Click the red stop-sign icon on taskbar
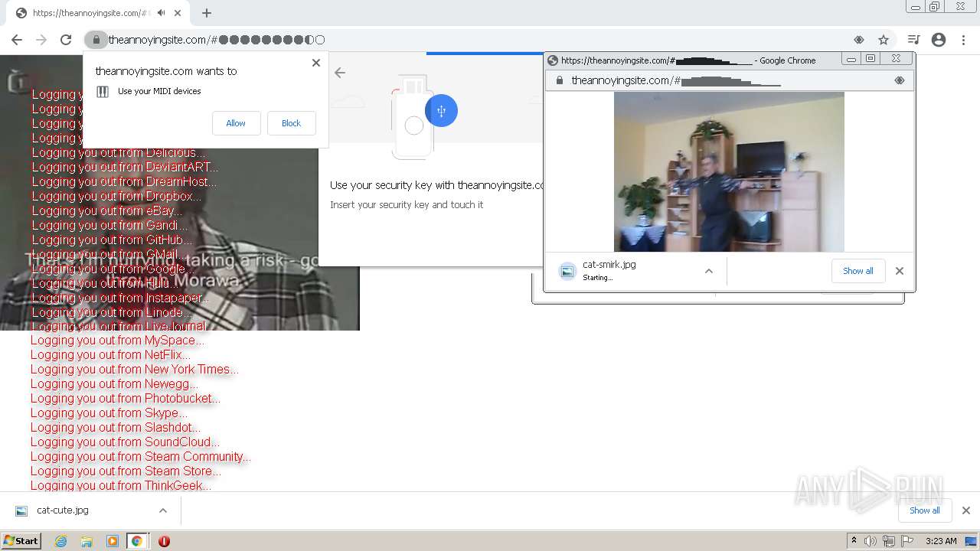 (164, 541)
